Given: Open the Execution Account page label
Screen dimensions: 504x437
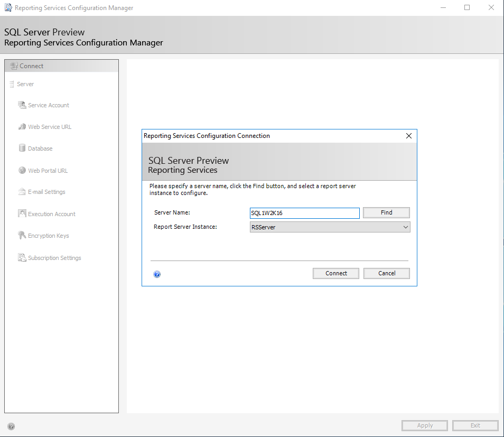Looking at the screenshot, I should [51, 214].
